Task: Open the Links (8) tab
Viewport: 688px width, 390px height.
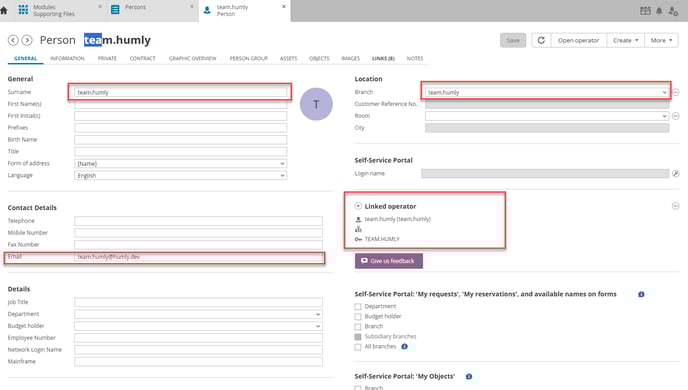Action: coord(383,58)
